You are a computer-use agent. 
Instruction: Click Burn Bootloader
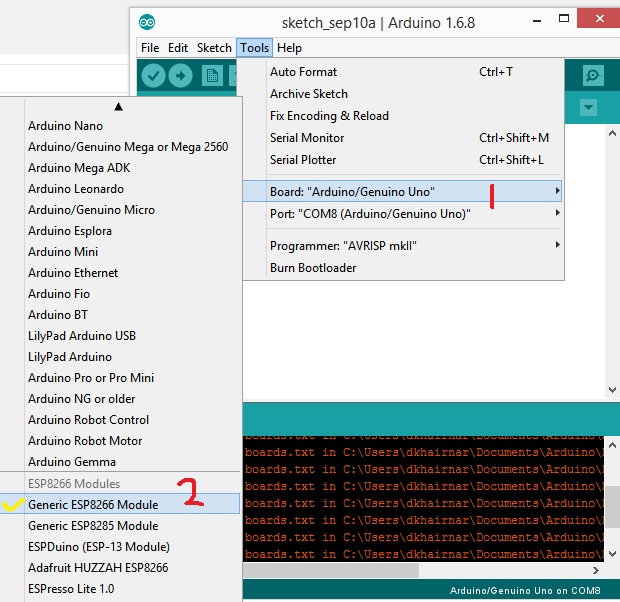(x=403, y=268)
